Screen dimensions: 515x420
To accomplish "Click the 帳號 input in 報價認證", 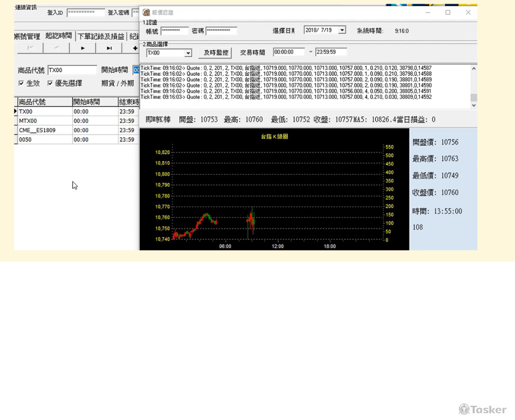I will 175,31.
